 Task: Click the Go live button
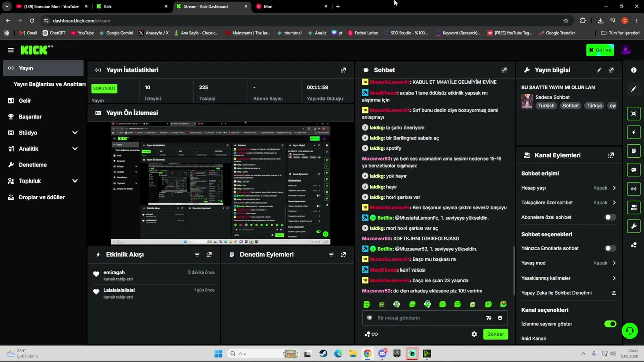point(600,50)
